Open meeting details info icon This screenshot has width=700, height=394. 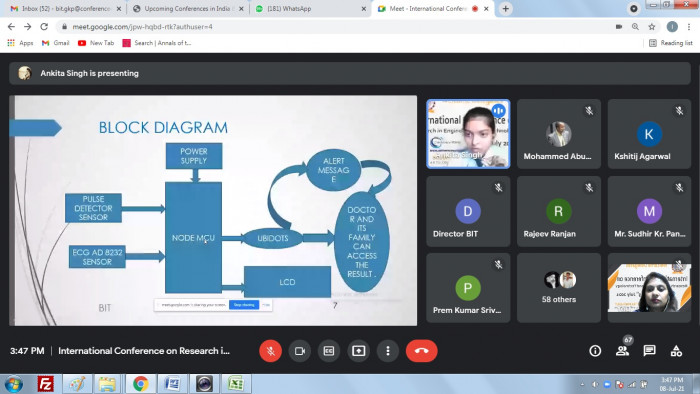(595, 351)
